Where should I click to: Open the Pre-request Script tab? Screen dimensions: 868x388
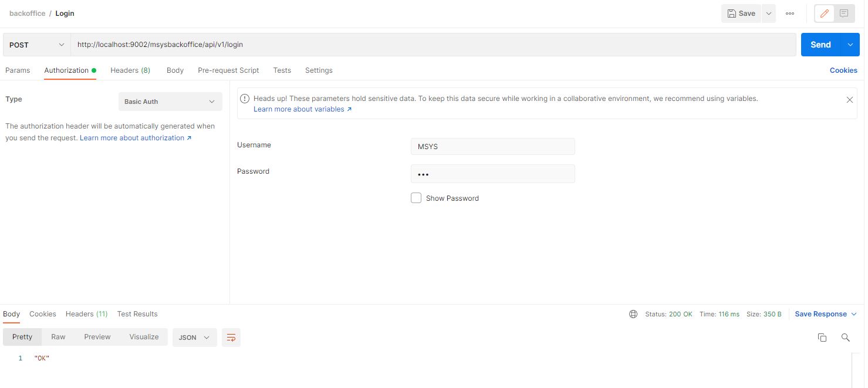pos(228,70)
